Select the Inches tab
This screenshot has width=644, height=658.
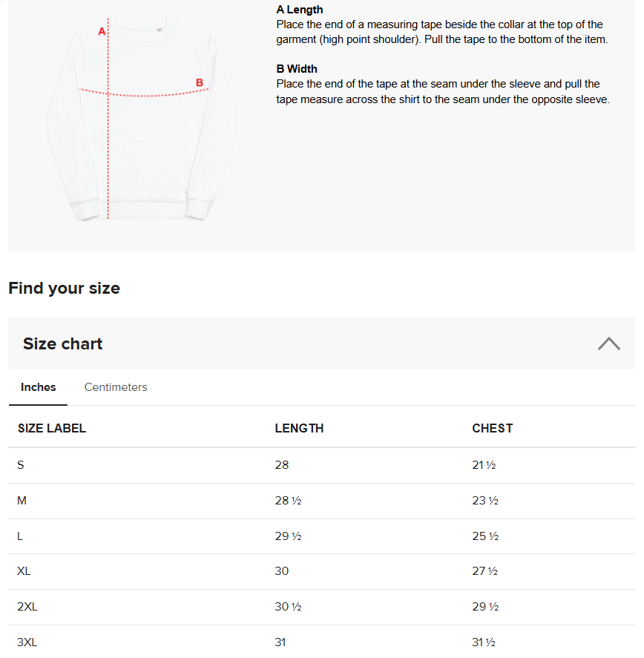[39, 387]
